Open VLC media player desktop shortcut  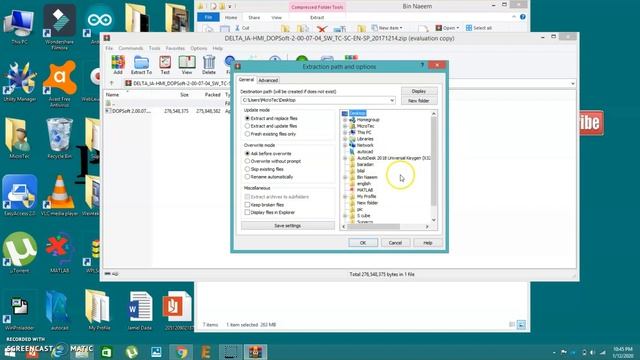pos(60,195)
